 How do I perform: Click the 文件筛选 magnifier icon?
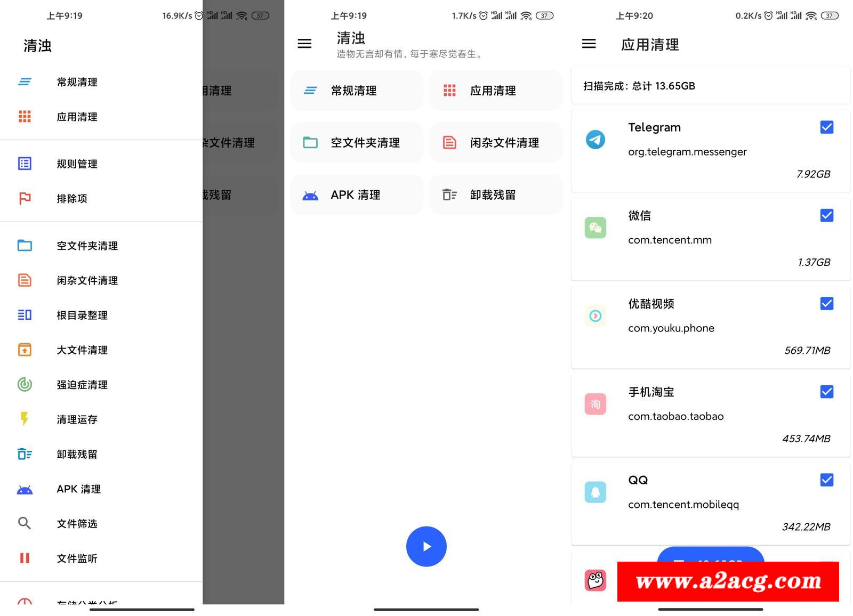tap(25, 523)
